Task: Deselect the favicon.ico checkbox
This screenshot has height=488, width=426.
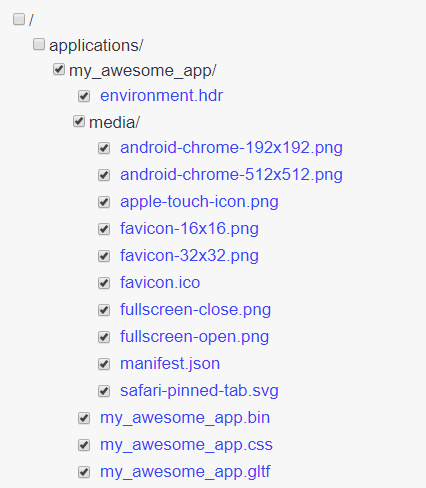Action: tap(104, 283)
